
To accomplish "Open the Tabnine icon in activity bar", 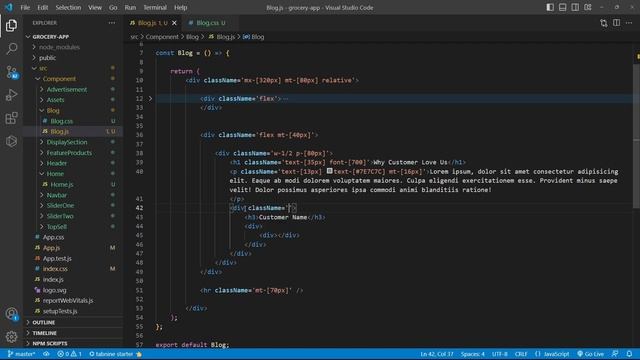I will (x=11, y=141).
